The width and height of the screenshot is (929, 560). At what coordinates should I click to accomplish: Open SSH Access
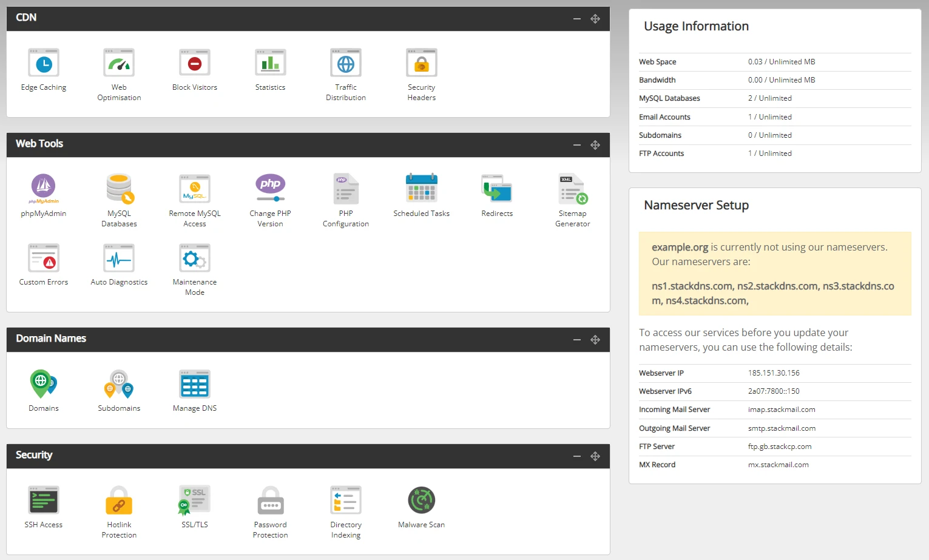[x=44, y=500]
